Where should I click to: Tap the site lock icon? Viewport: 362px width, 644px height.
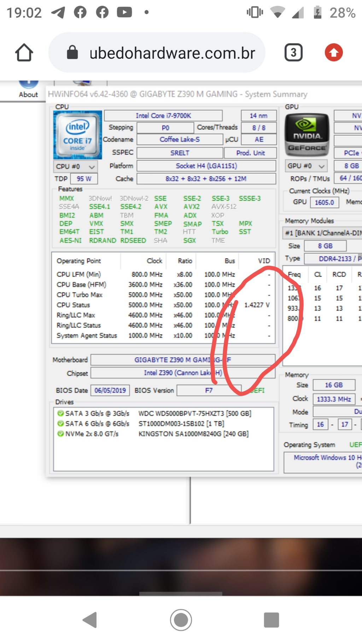pos(72,53)
